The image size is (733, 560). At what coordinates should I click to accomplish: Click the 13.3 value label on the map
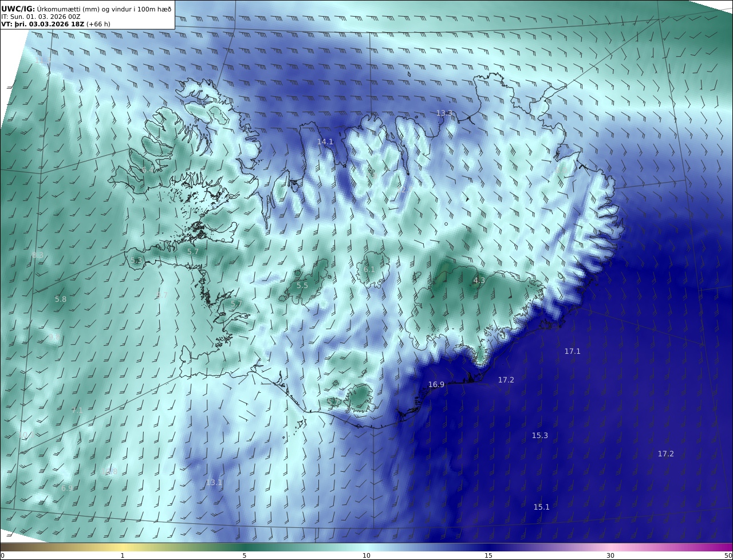(x=444, y=113)
